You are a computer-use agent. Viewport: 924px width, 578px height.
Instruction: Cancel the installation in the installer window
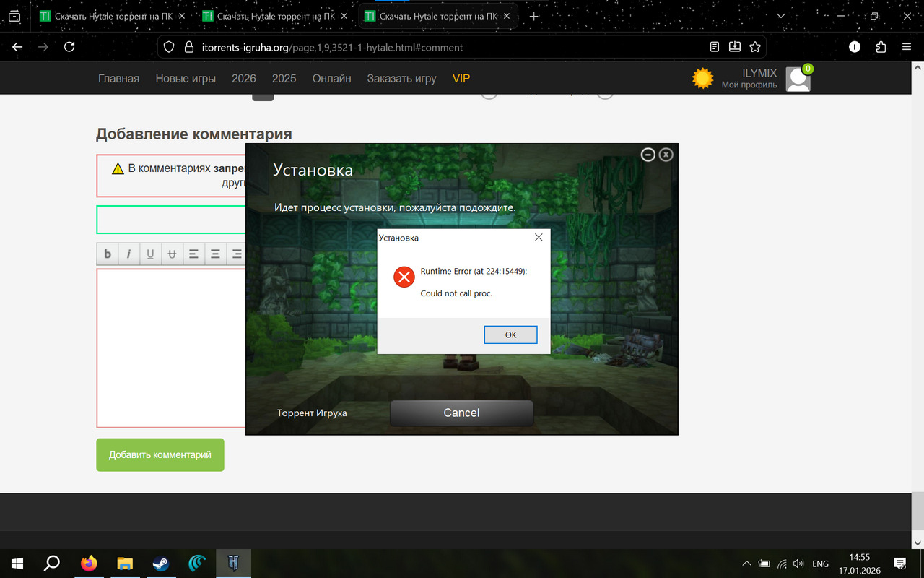(461, 413)
